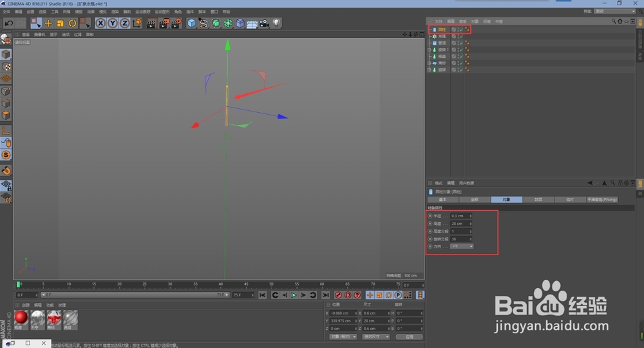Switch the coordinate system icon

pyautogui.click(x=137, y=23)
